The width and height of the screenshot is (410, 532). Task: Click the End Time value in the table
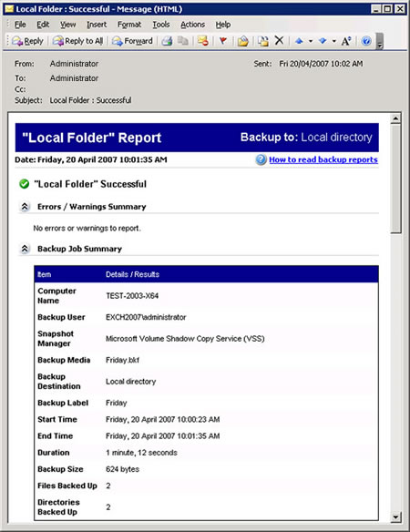click(162, 436)
